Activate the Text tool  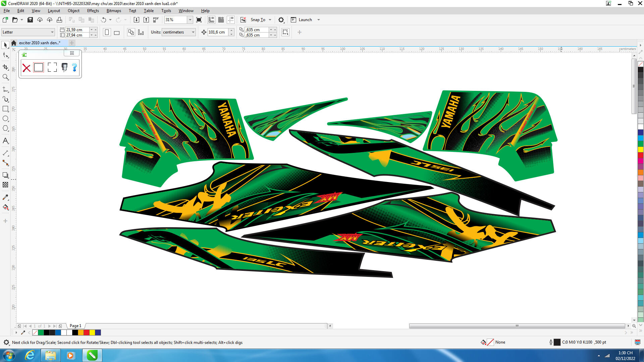click(5, 141)
